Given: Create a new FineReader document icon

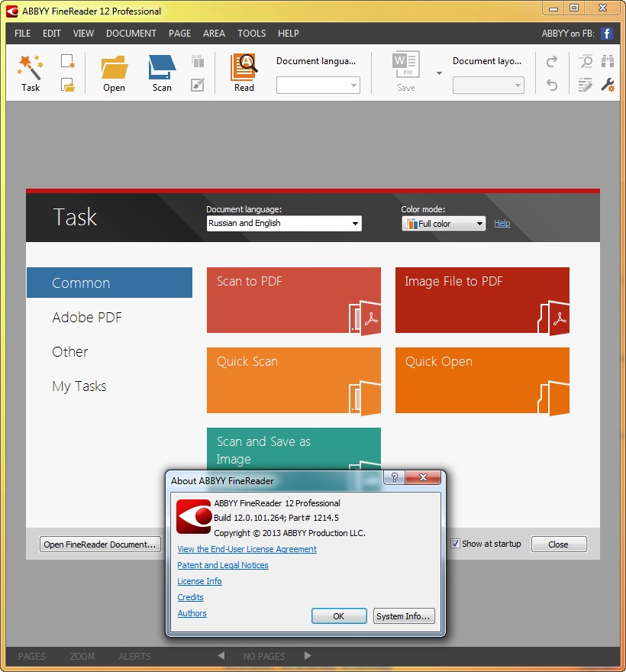Looking at the screenshot, I should 68,61.
